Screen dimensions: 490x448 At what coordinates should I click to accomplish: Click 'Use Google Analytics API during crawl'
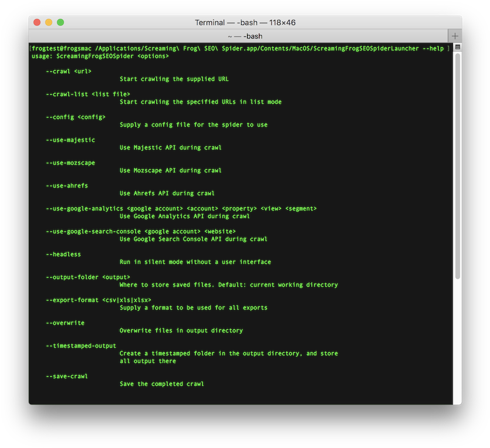click(185, 216)
